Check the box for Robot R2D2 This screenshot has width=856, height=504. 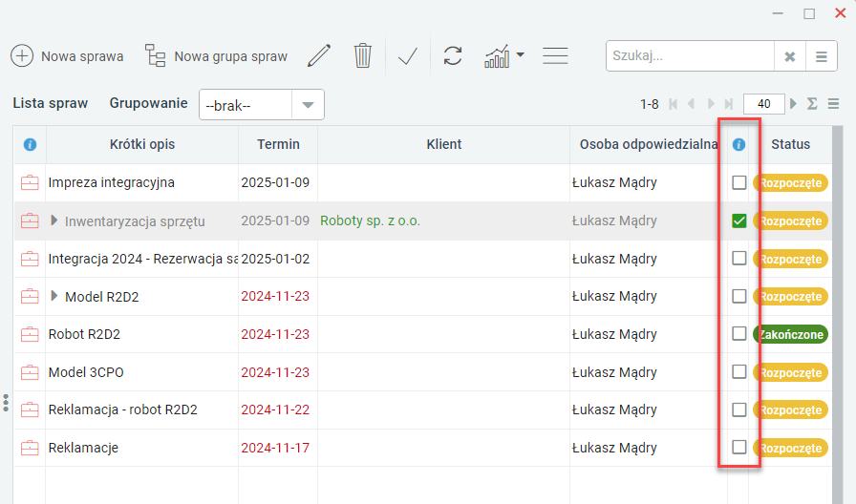coord(738,334)
